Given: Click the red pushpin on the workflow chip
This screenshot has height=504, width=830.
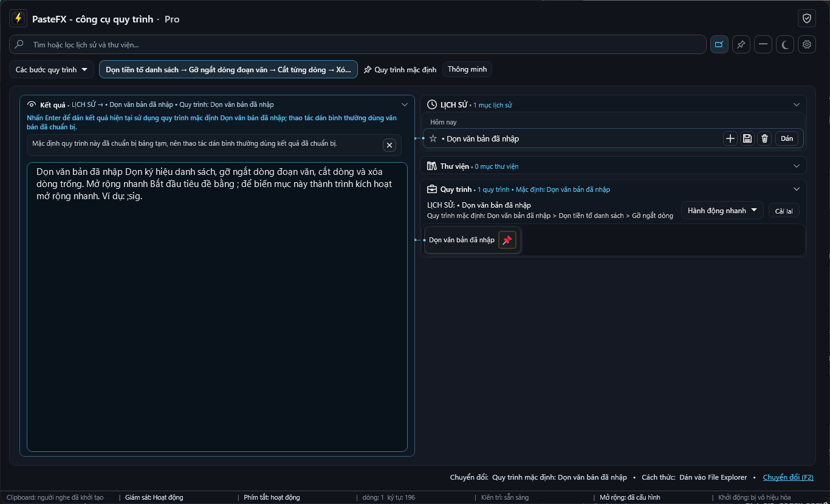Looking at the screenshot, I should click(x=507, y=240).
